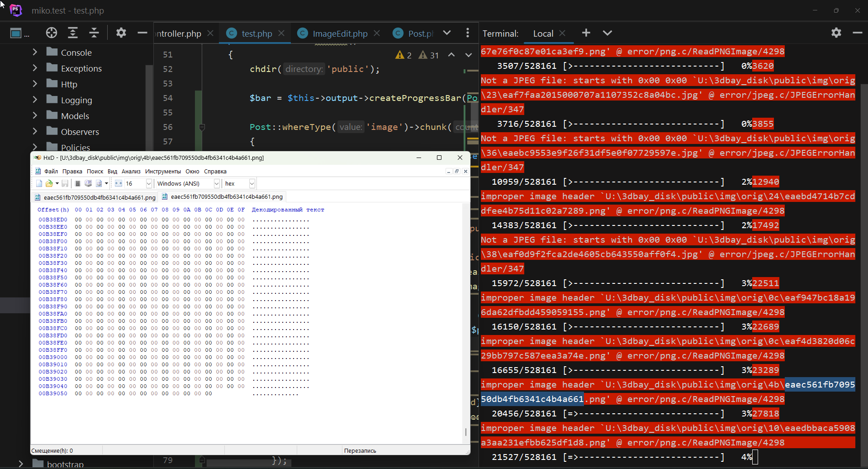This screenshot has height=469, width=868.
Task: Click HxD open RAM icon
Action: [77, 183]
